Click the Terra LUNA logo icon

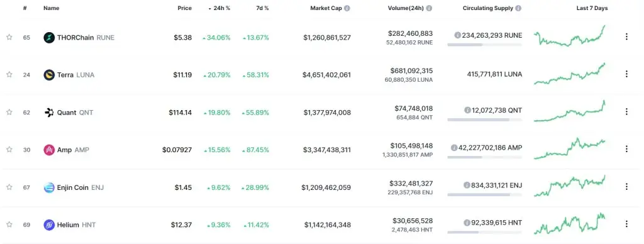[x=49, y=75]
